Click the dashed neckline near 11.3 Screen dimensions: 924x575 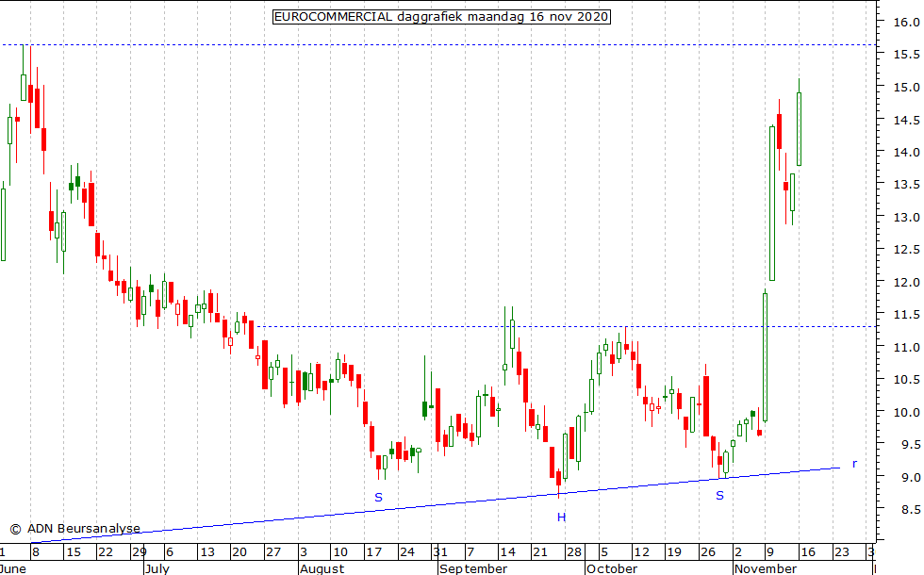click(x=567, y=326)
